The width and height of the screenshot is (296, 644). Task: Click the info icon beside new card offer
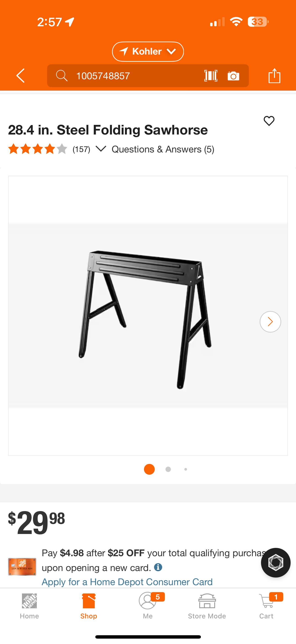(158, 567)
